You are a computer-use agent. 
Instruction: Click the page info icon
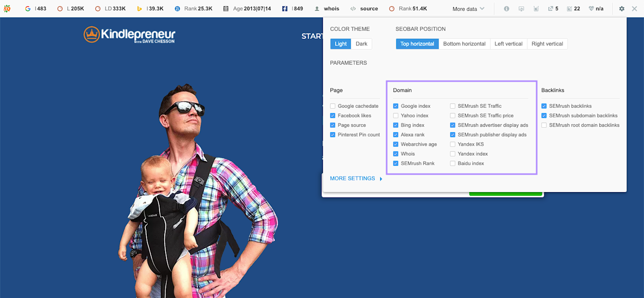point(506,8)
